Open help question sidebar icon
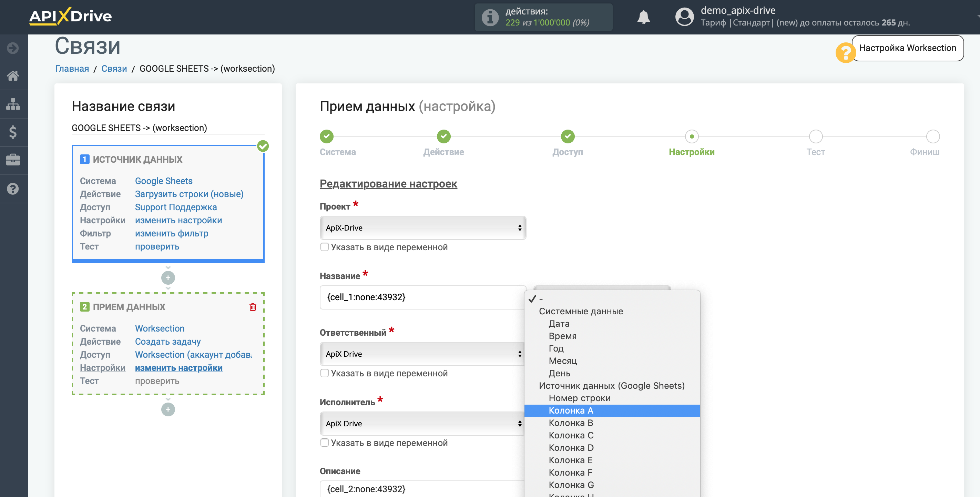 point(13,189)
